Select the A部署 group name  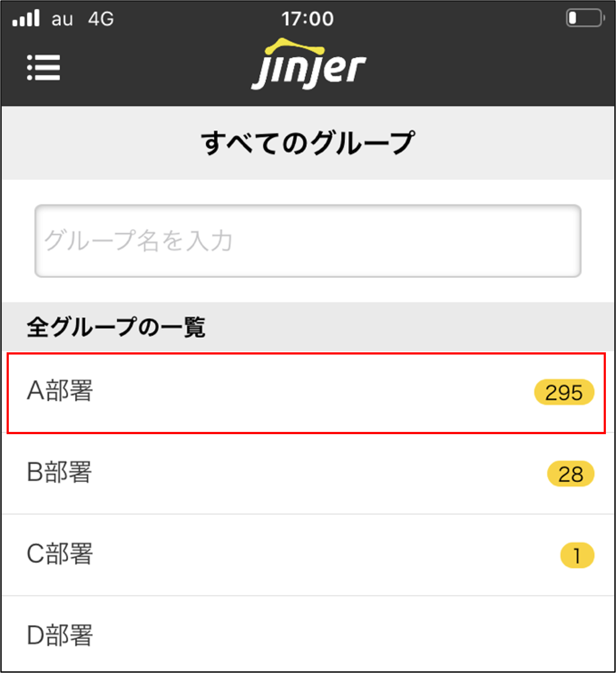click(60, 391)
